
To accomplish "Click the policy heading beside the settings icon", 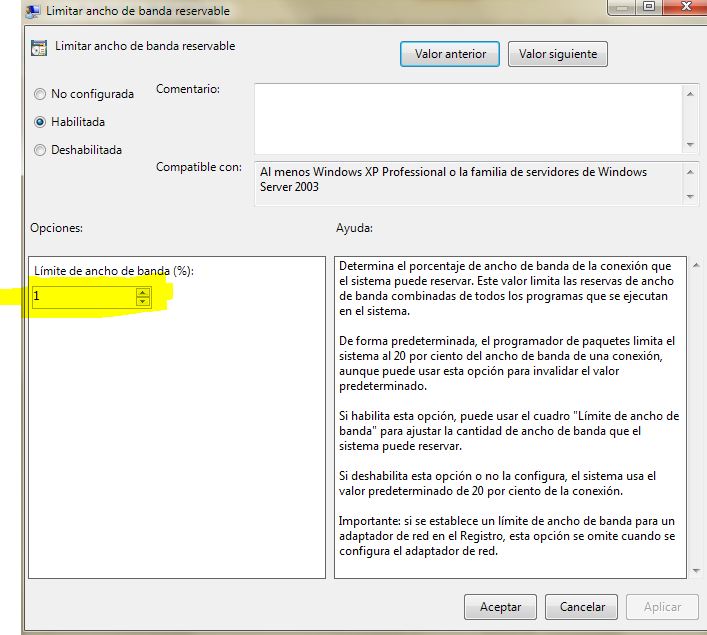I will [145, 46].
